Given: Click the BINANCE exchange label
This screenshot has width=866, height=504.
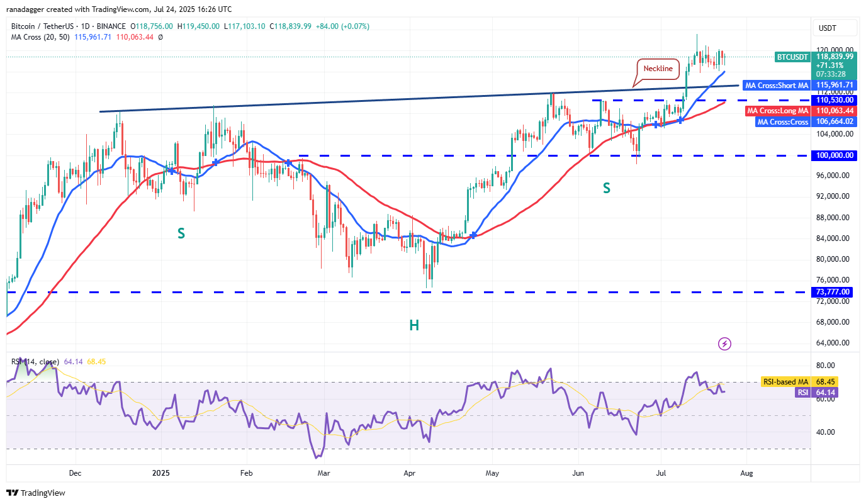Looking at the screenshot, I should coord(112,26).
